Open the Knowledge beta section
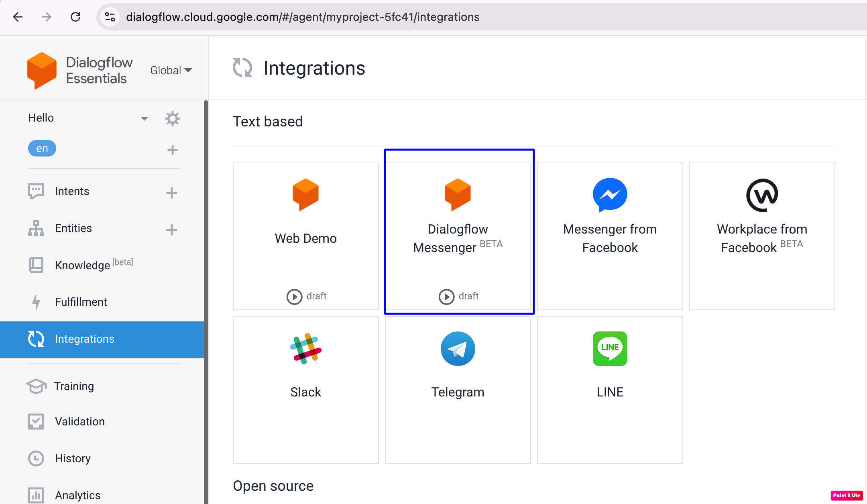The height and width of the screenshot is (504, 867). coord(82,265)
